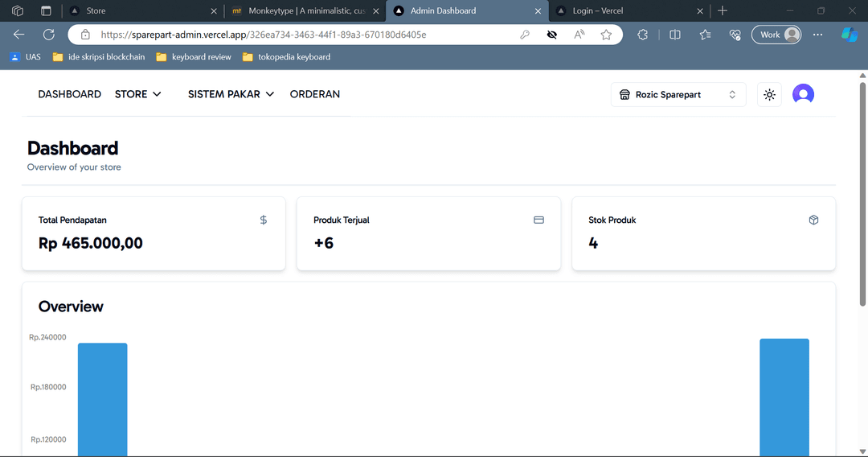
Task: Click the Rp.120000 axis label
Action: 48,439
